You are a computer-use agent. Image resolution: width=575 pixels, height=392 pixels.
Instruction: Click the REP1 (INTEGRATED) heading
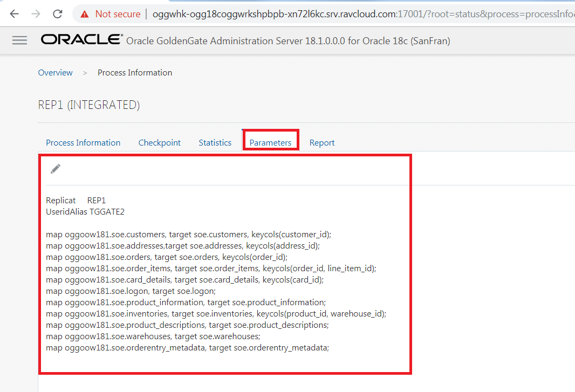click(89, 105)
